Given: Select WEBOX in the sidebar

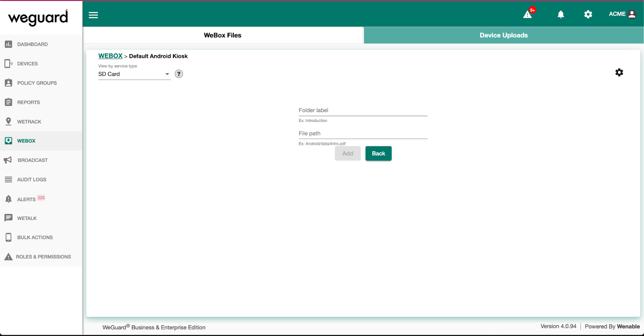Looking at the screenshot, I should point(41,141).
